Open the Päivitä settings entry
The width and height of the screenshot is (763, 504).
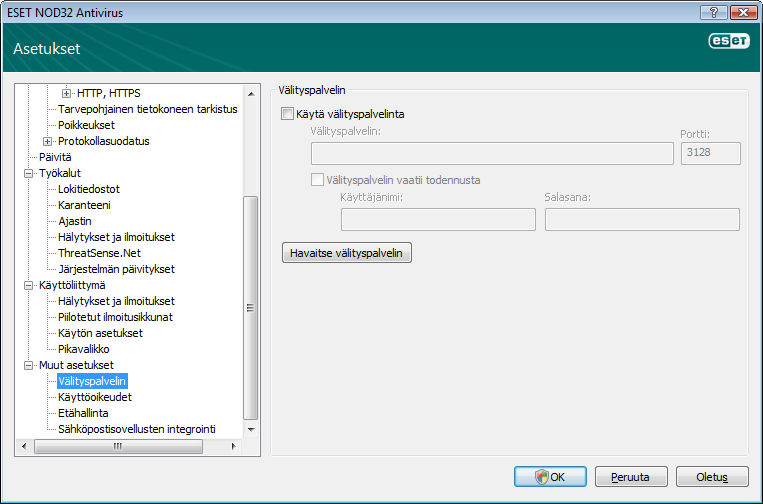[55, 157]
